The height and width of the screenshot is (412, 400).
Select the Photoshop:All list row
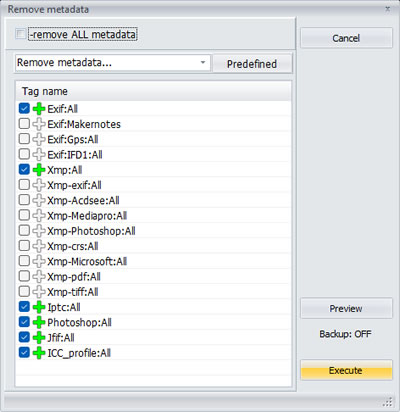point(153,322)
